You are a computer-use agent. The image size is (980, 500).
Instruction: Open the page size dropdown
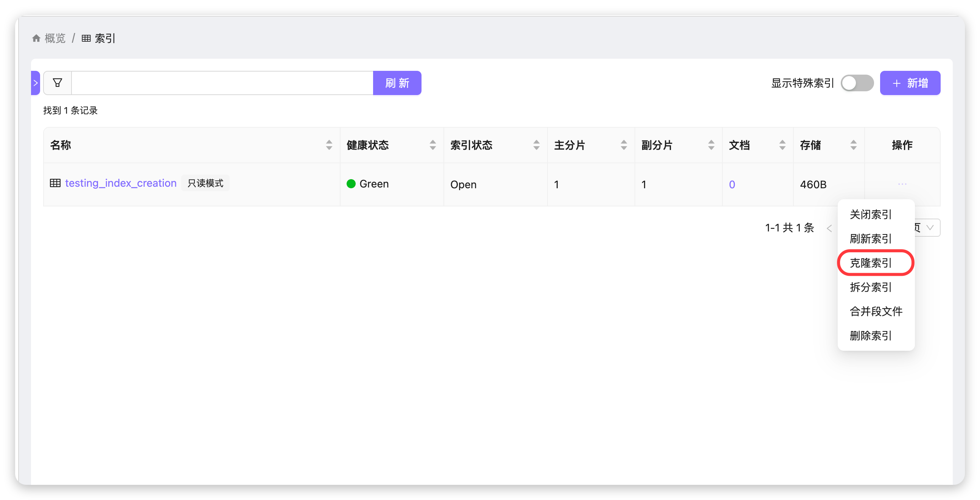click(929, 228)
